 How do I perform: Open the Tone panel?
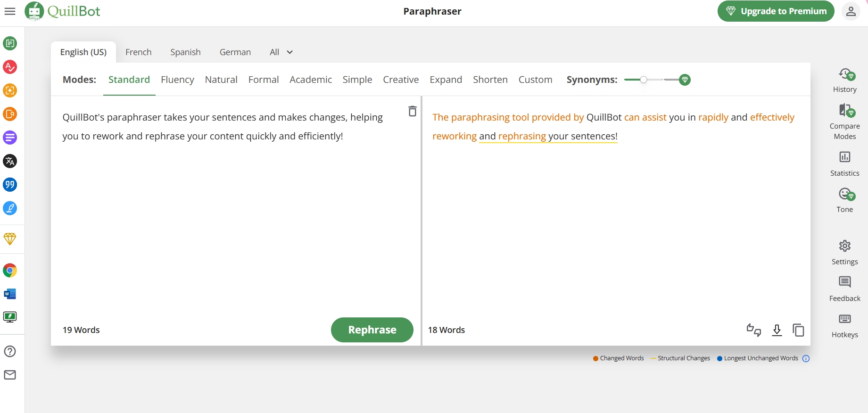845,200
